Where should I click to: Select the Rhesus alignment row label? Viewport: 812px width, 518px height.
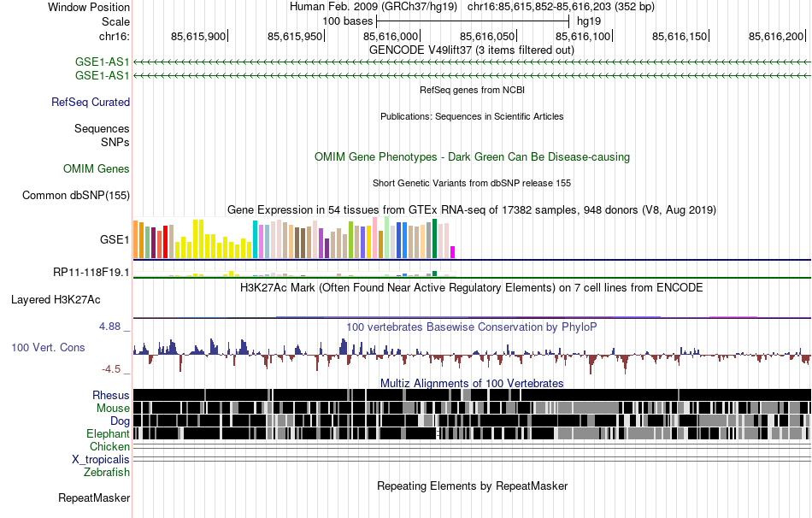[111, 395]
